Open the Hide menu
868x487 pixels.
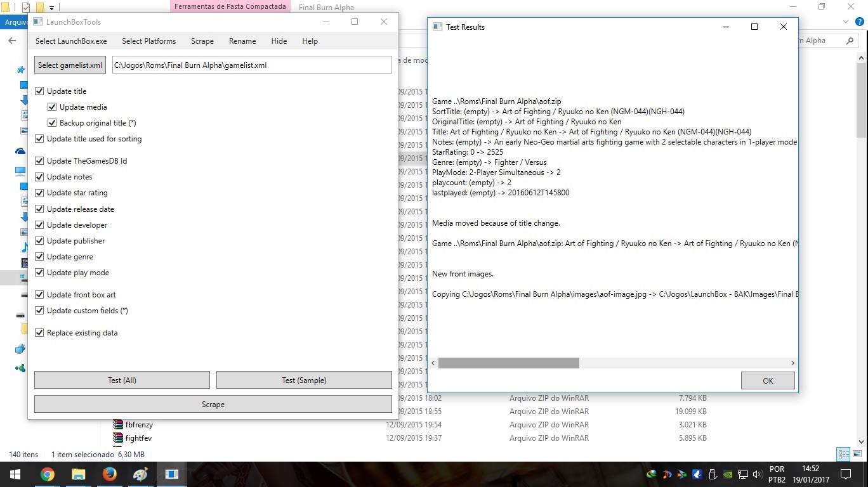279,41
